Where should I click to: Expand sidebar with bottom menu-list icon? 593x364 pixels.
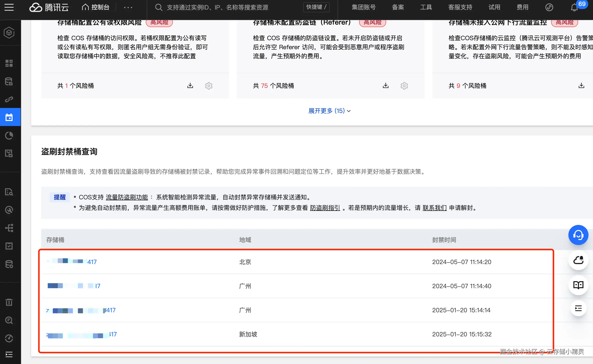tap(9, 354)
